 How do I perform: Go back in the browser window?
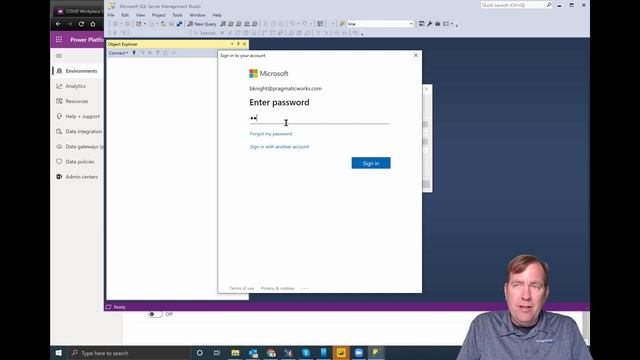tap(58, 24)
